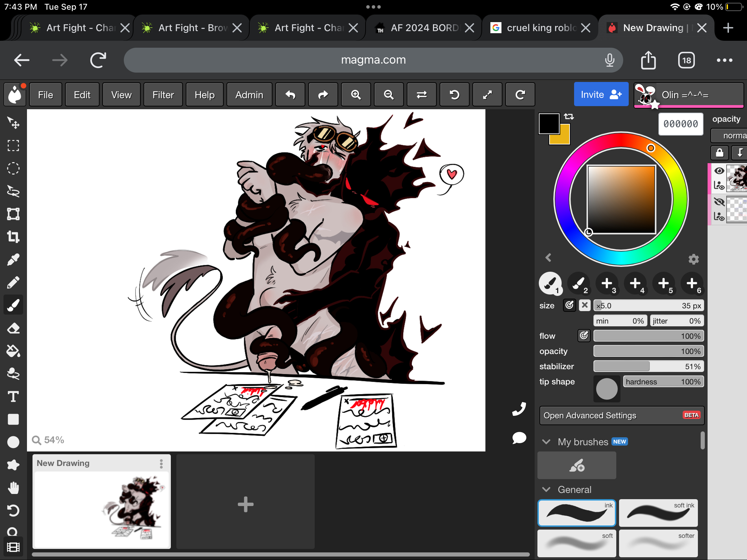Click the stabilizer slider

(x=648, y=366)
